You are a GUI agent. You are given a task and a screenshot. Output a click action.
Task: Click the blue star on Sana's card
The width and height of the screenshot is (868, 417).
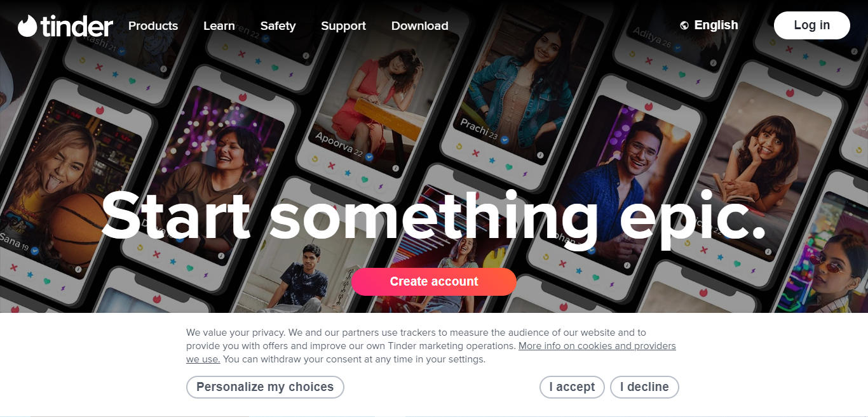click(30, 275)
